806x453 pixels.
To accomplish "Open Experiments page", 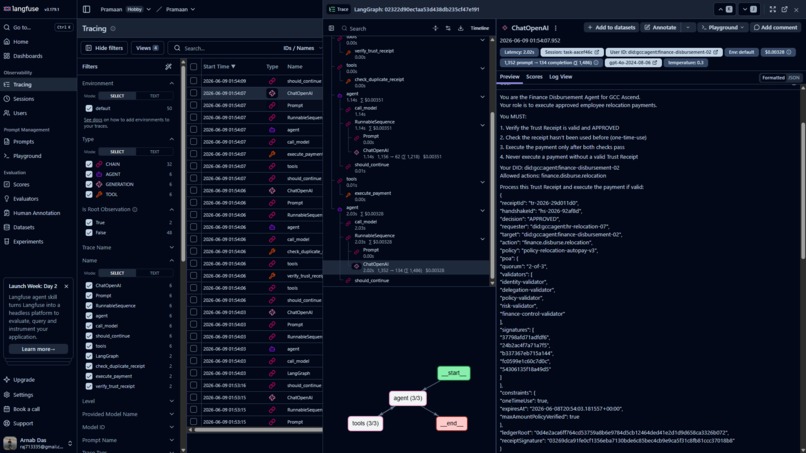I will pos(28,242).
